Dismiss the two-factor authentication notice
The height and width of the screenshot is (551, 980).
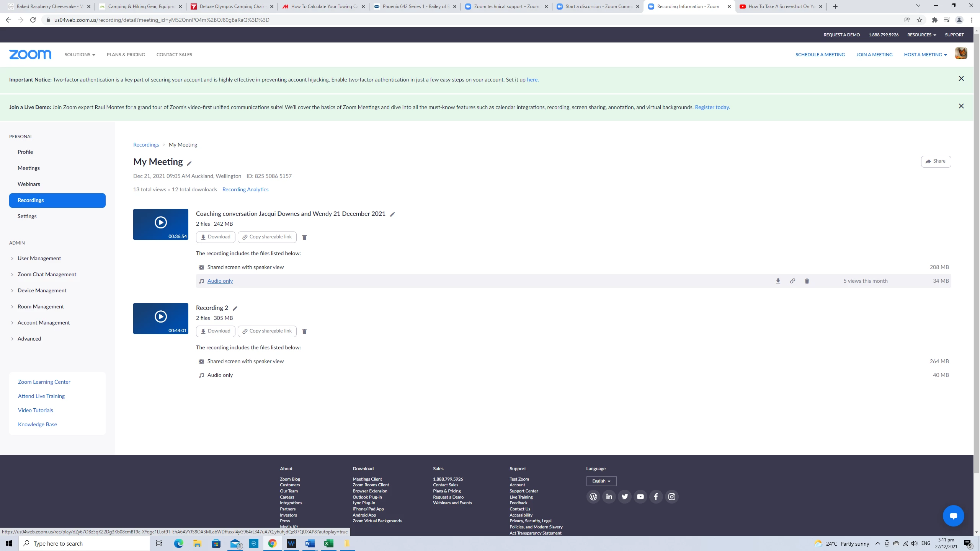point(961,78)
